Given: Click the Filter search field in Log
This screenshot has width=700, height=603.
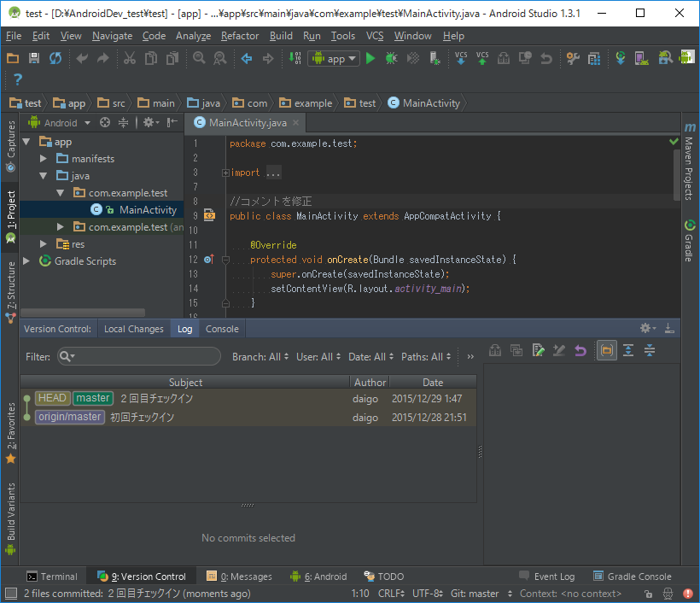Looking at the screenshot, I should 139,356.
